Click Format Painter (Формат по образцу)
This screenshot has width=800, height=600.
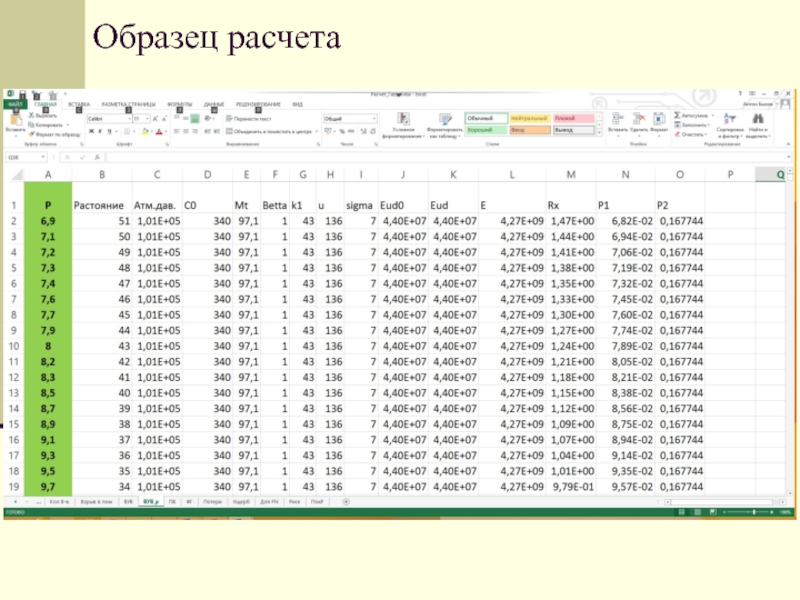[55, 134]
